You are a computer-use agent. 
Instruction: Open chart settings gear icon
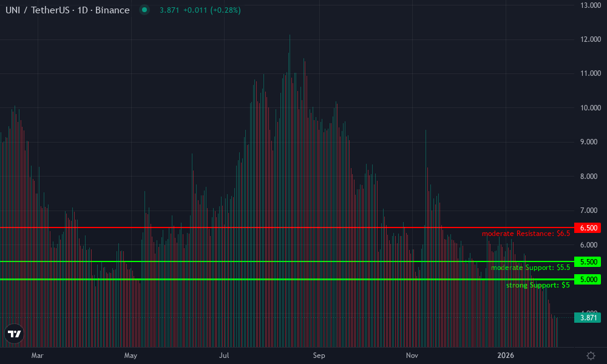tap(591, 356)
